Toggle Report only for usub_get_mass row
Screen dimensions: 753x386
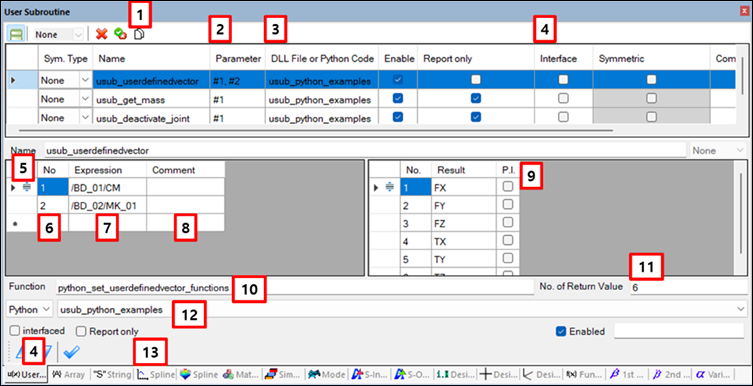(475, 98)
